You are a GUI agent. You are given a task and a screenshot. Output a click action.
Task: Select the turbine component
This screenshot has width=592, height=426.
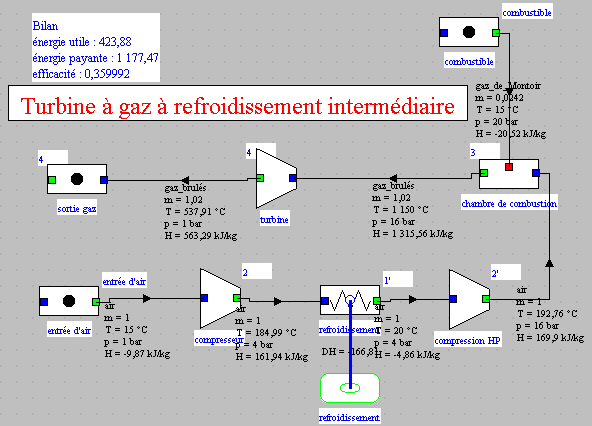click(x=276, y=178)
